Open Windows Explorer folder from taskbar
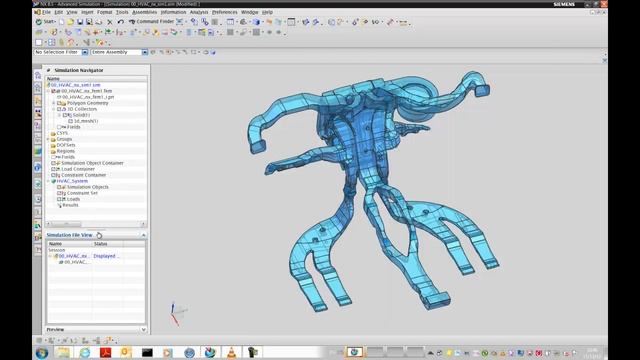Screen dimensions: 640x360 click(x=63, y=352)
